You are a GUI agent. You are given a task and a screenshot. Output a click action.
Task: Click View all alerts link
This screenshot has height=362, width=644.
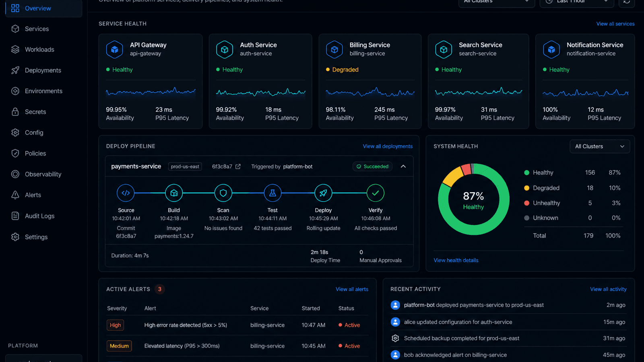(x=352, y=289)
